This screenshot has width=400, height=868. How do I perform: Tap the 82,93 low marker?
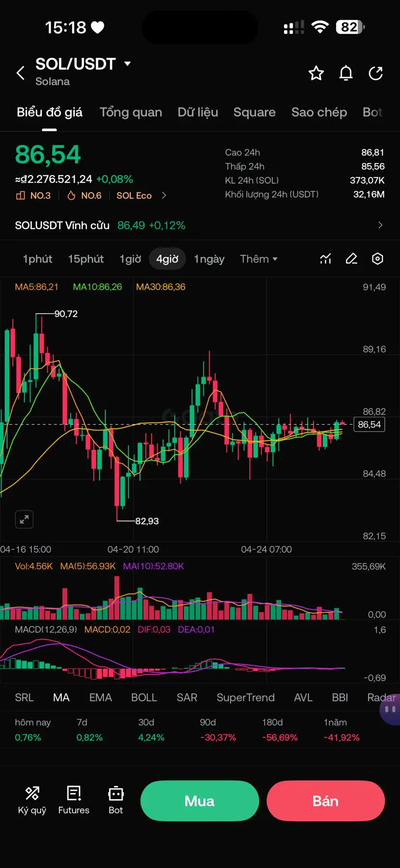click(147, 521)
